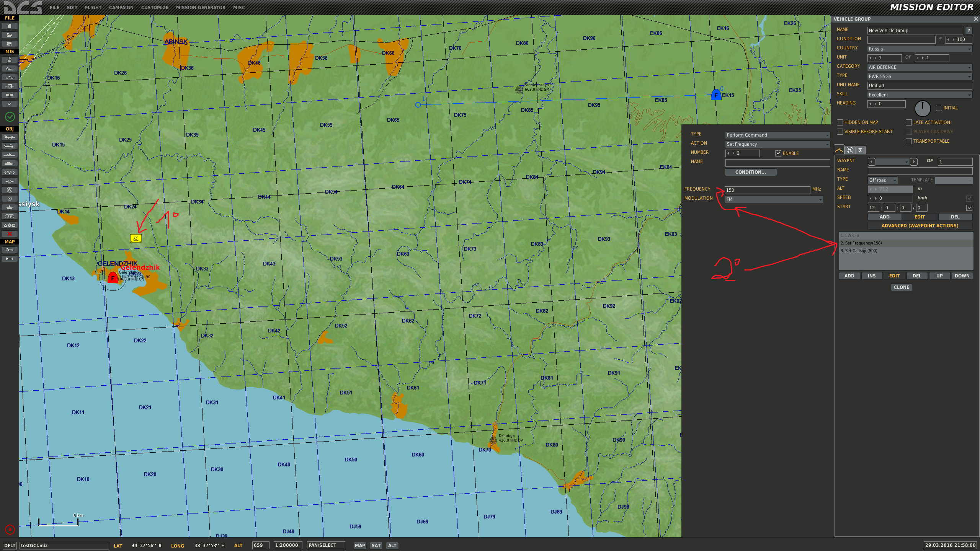
Task: Open the EDIT menu
Action: [72, 7]
